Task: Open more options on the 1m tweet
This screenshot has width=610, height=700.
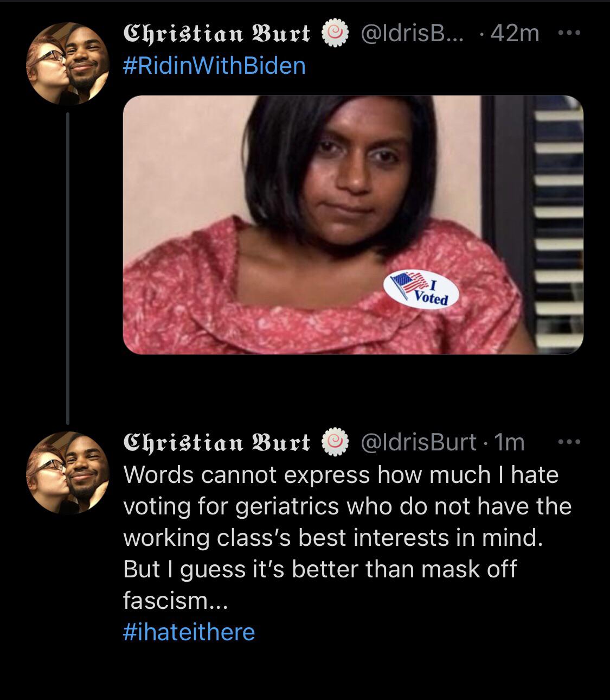Action: (569, 442)
